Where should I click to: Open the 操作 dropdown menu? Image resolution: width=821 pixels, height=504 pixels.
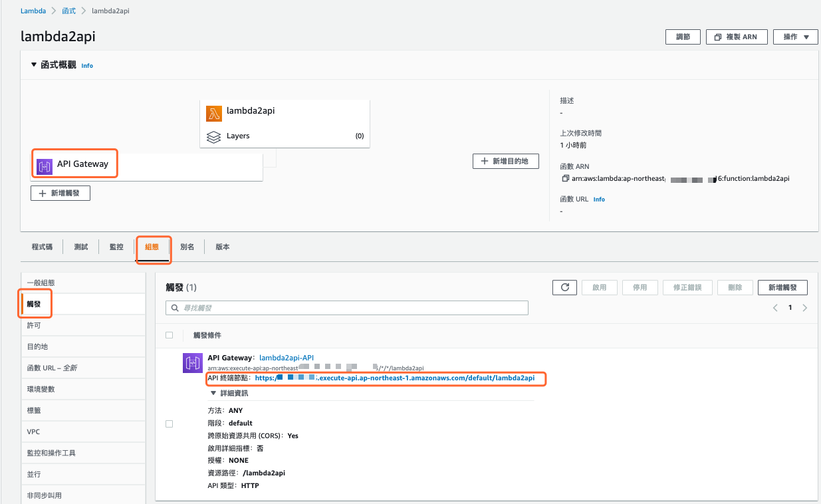pos(795,37)
